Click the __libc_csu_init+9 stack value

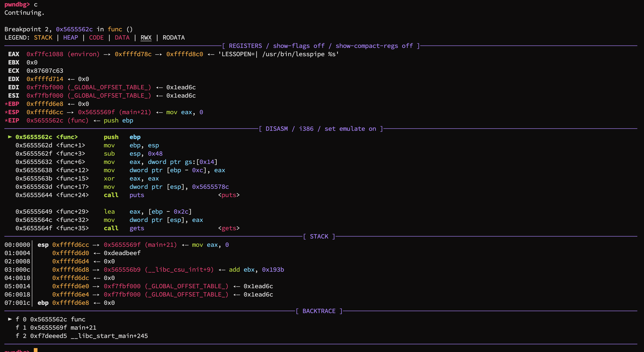pos(159,269)
